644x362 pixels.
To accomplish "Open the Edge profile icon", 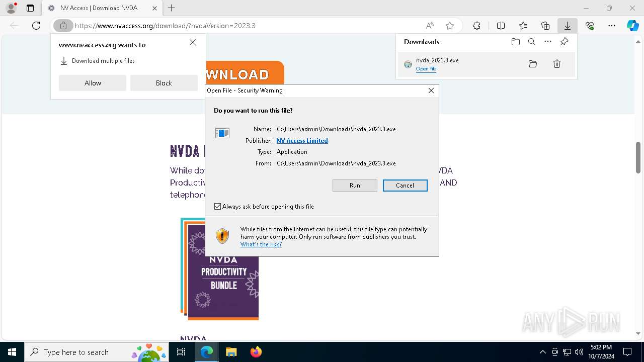I will click(x=11, y=8).
